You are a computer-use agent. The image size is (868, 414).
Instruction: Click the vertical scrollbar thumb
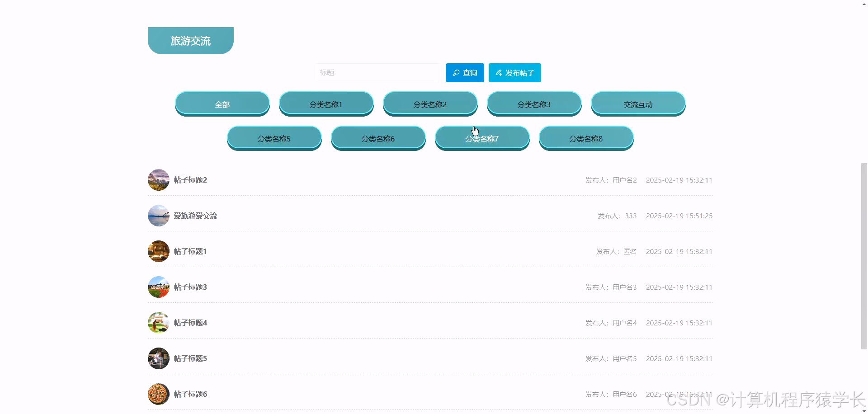[864, 256]
